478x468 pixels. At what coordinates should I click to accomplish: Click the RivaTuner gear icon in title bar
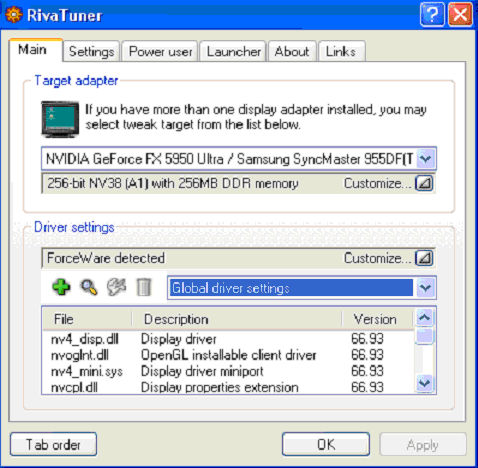tap(14, 15)
